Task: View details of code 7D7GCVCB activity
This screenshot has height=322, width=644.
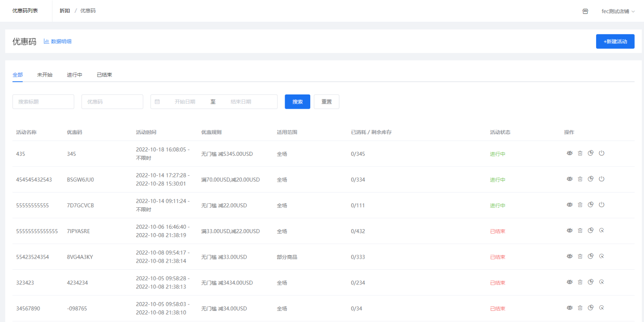Action: click(569, 205)
